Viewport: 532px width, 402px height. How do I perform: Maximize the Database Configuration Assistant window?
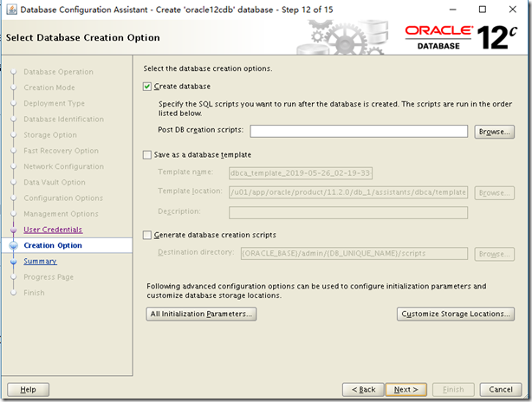point(483,10)
